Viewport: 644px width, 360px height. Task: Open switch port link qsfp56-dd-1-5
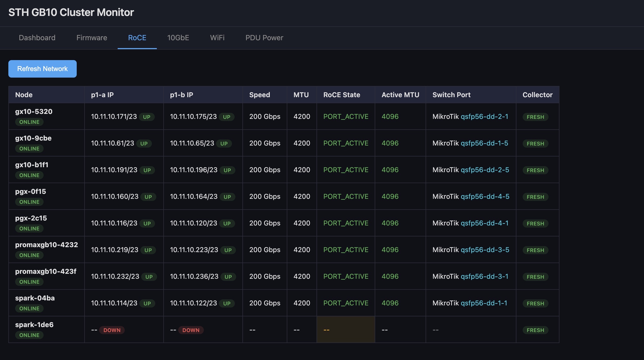tap(484, 143)
